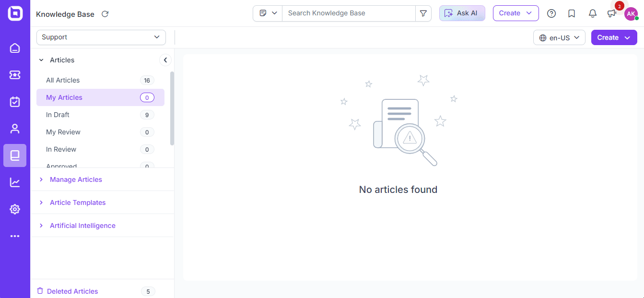
Task: Select the Knowledge Base book icon
Action: (x=15, y=155)
